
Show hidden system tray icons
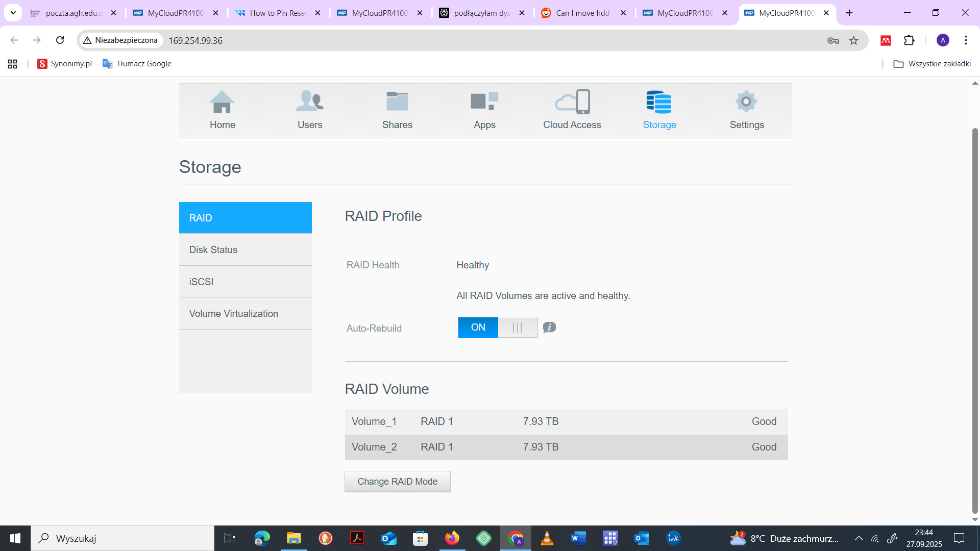click(x=859, y=538)
